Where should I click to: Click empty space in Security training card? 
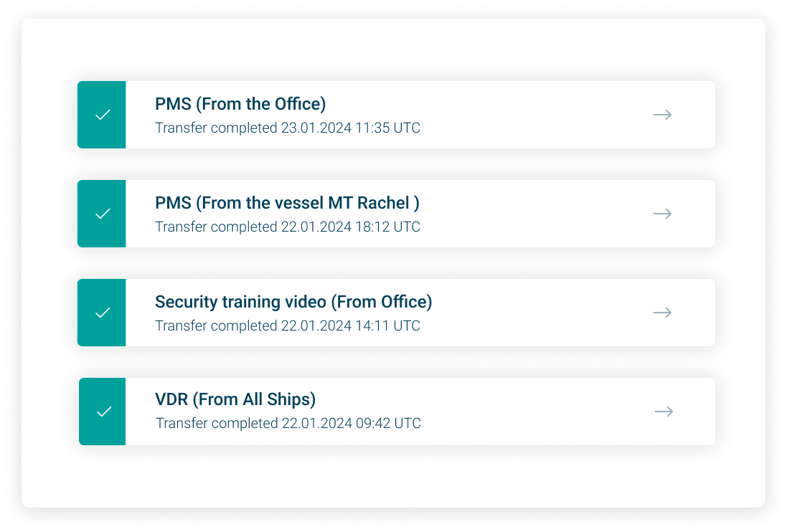(x=538, y=313)
